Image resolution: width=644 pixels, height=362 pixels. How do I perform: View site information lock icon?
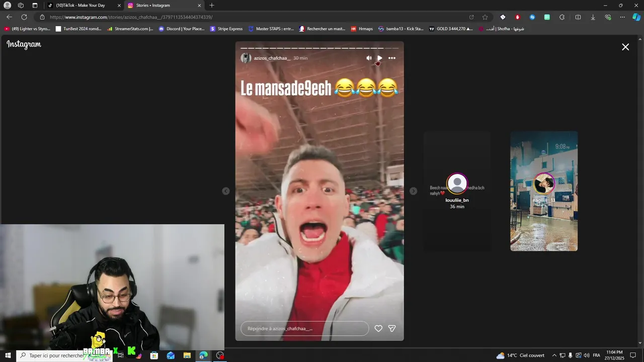[x=42, y=17]
